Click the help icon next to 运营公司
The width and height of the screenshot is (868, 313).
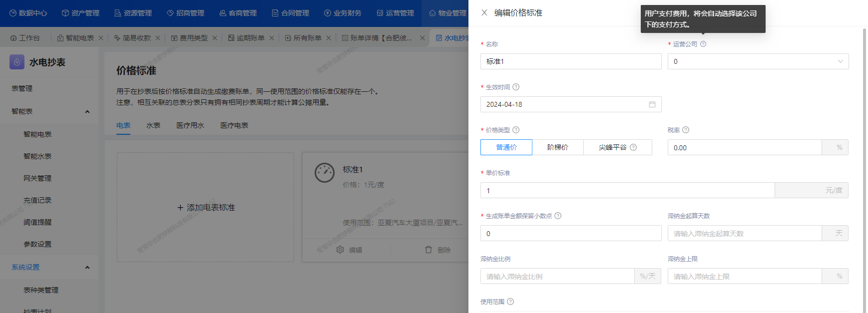703,44
